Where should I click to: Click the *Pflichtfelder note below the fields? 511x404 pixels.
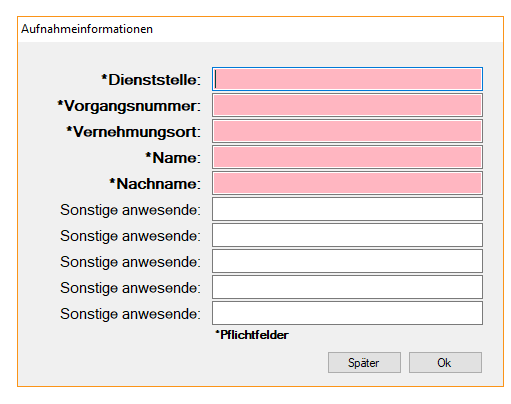(x=252, y=335)
